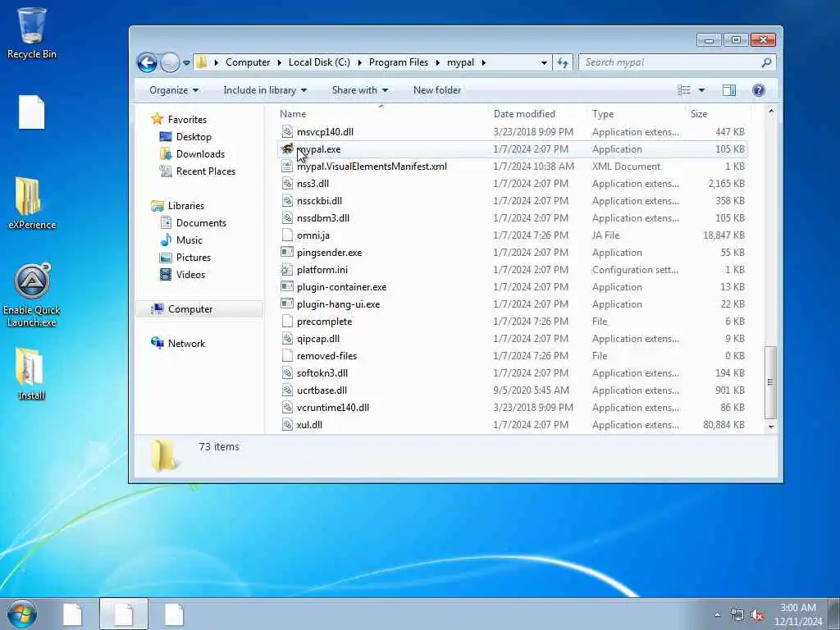
Task: Open Recent Places in the sidebar
Action: (x=205, y=171)
